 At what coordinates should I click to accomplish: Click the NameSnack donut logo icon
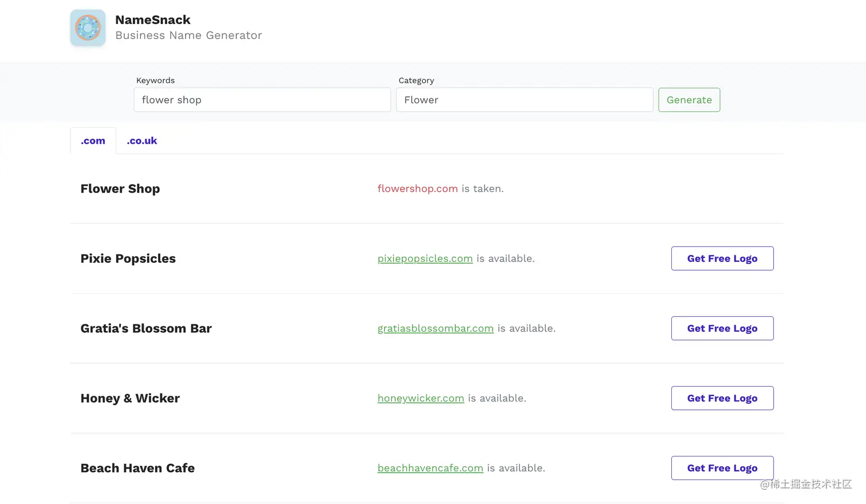click(88, 27)
